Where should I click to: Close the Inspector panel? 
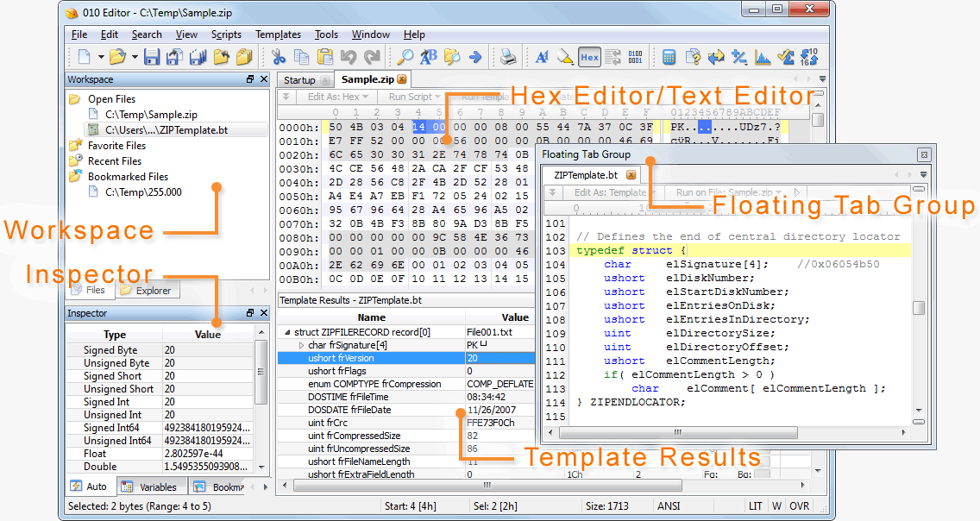click(x=264, y=313)
